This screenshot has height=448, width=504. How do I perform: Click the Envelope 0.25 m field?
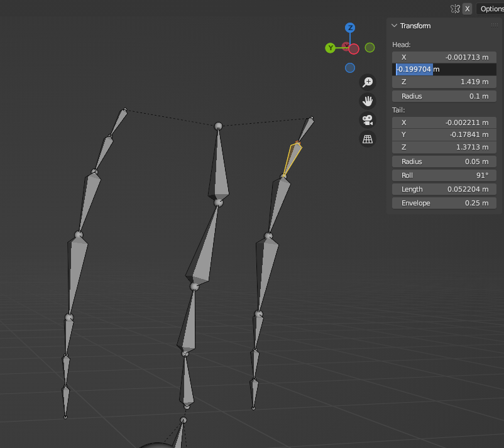click(x=444, y=203)
